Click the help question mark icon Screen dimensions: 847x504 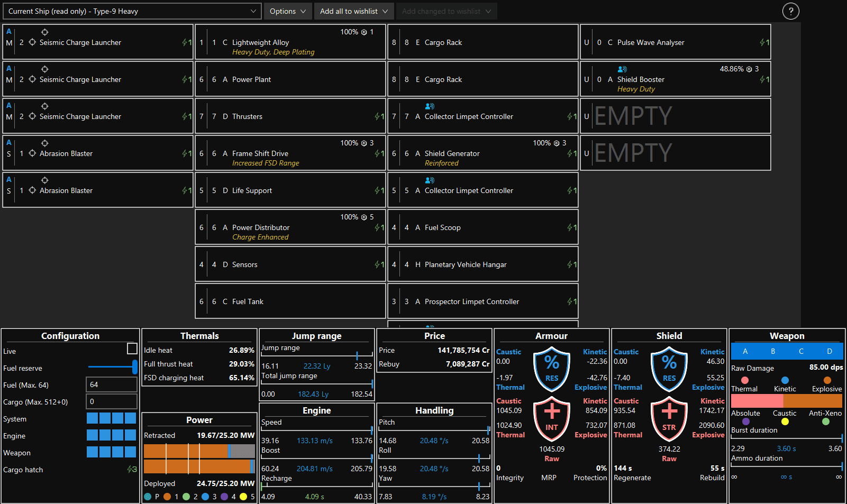coord(790,11)
